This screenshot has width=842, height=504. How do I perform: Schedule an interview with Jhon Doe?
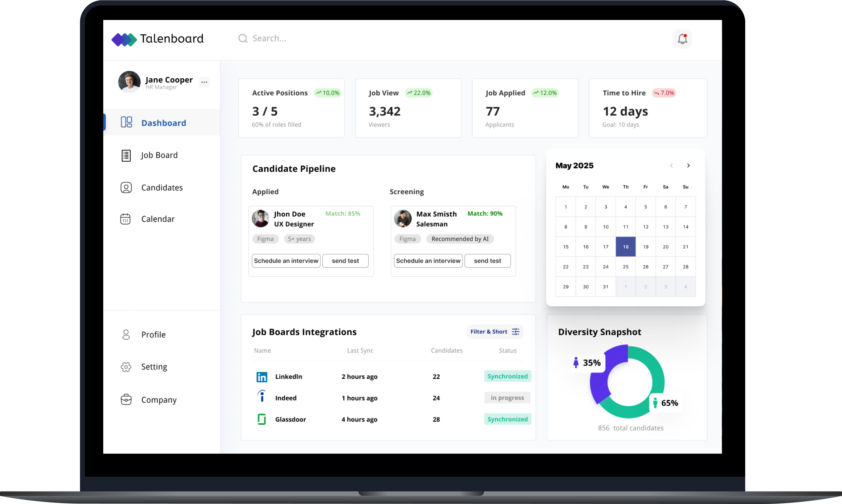(286, 261)
